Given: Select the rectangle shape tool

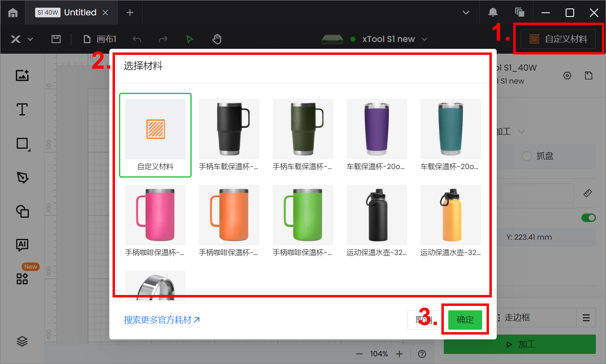Looking at the screenshot, I should 22,144.
